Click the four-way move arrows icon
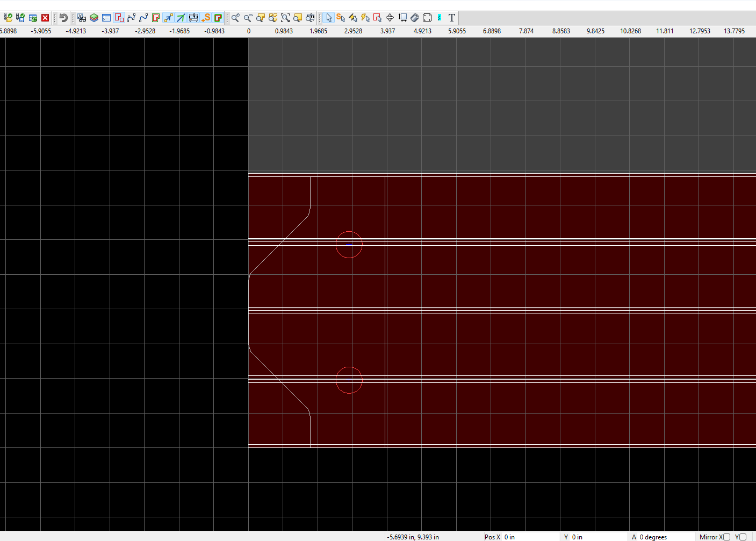Viewport: 756px width, 541px height. click(390, 18)
